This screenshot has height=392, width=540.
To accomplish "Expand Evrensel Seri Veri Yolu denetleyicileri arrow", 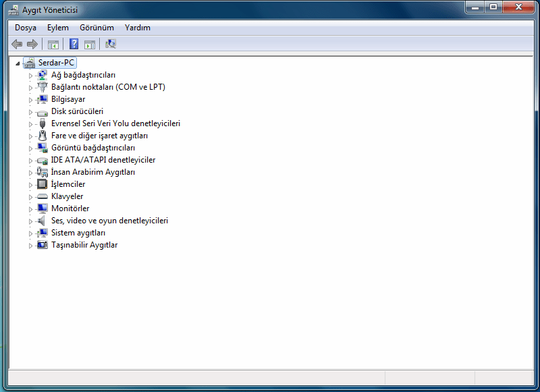I will click(30, 124).
